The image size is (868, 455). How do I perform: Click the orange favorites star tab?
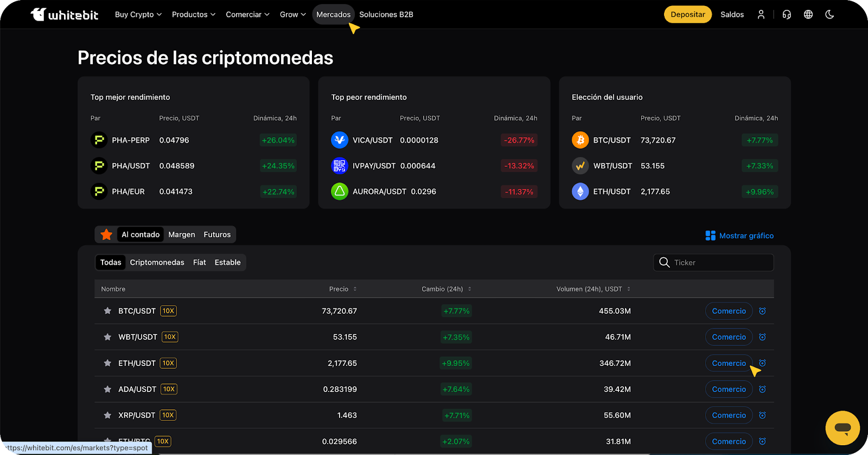106,235
